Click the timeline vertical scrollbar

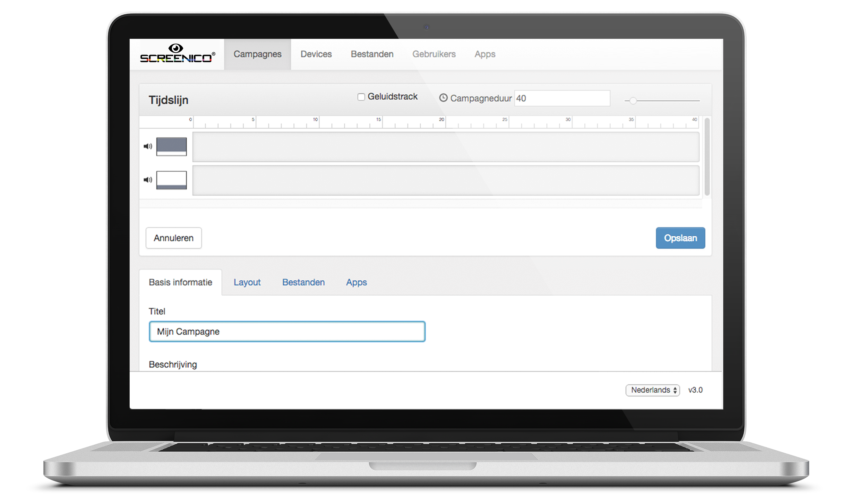coord(707,157)
